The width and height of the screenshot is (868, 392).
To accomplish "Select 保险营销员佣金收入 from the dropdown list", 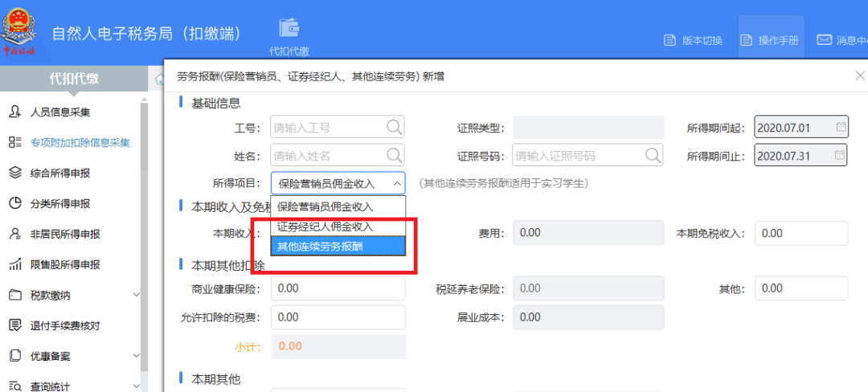I will coord(338,206).
